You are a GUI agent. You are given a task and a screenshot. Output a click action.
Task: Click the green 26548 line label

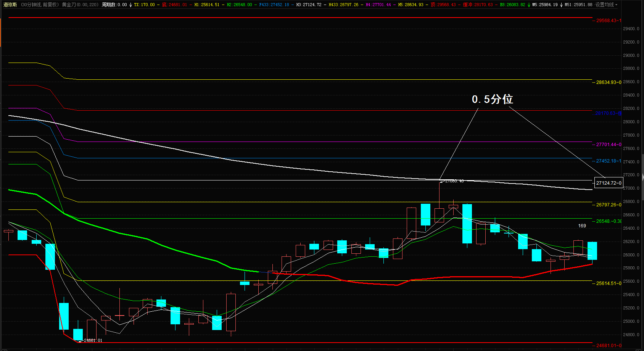pos(609,221)
